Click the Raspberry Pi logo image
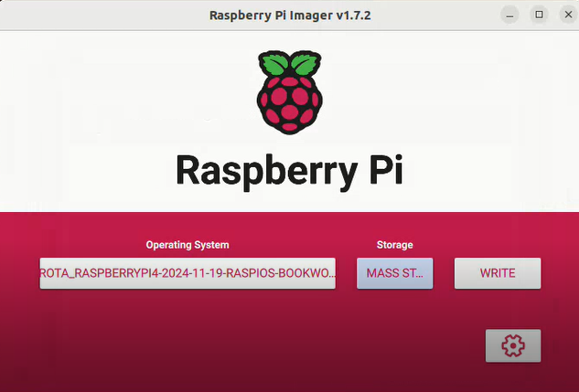Image resolution: width=579 pixels, height=392 pixels. 289,93
